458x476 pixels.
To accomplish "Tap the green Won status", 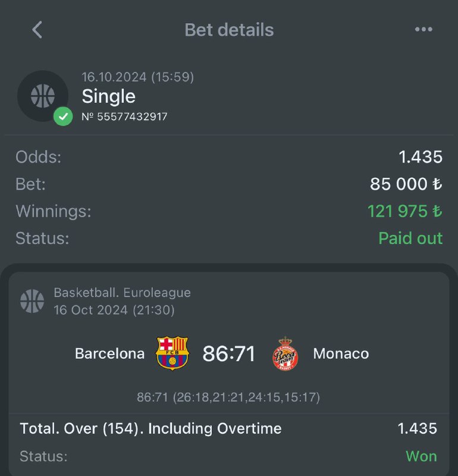I will [421, 456].
